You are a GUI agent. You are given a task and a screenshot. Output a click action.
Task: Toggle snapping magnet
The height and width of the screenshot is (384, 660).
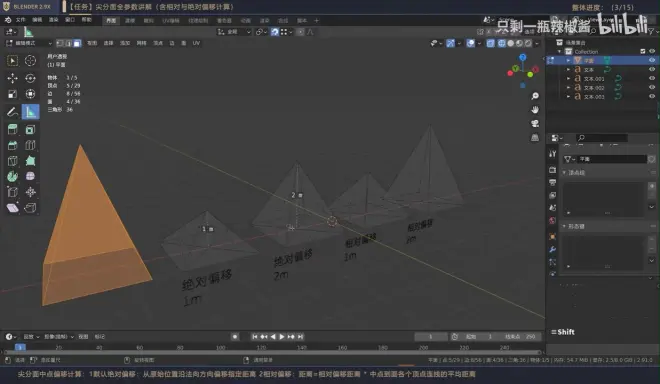tap(274, 32)
